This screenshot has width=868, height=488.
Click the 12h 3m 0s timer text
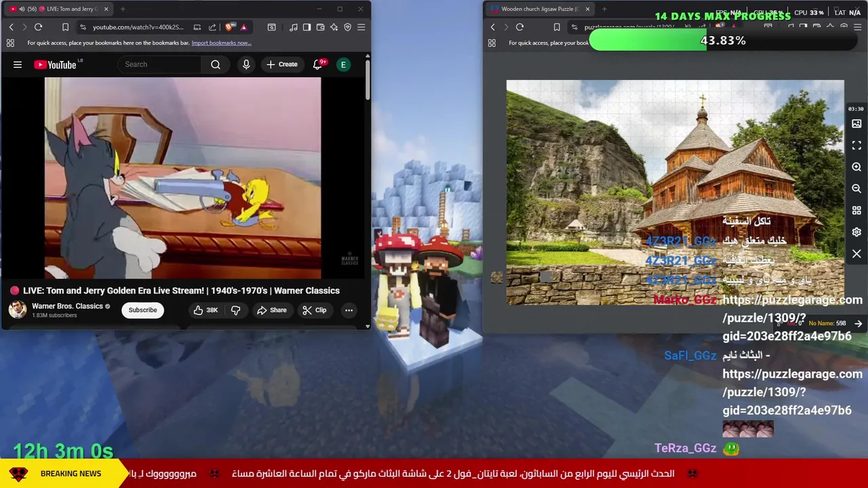(63, 451)
